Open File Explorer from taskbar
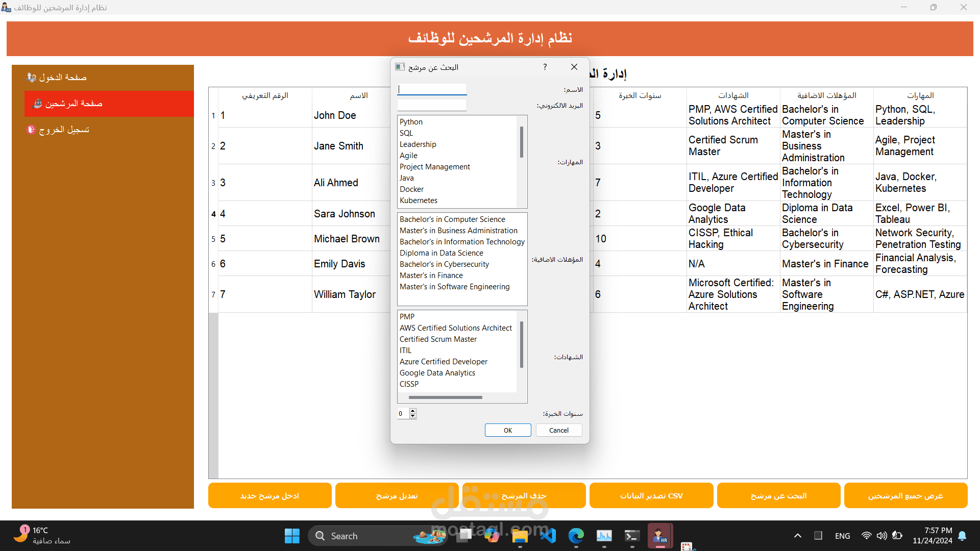This screenshot has height=551, width=980. [x=520, y=536]
